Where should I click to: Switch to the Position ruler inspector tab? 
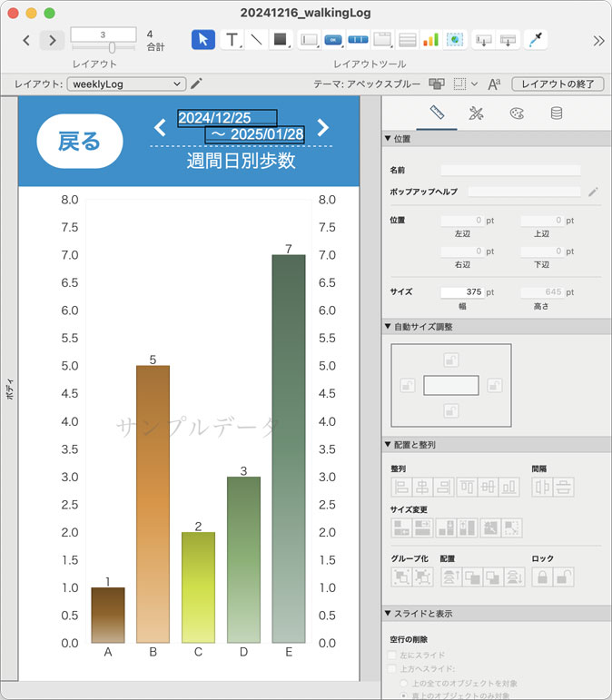pos(437,113)
